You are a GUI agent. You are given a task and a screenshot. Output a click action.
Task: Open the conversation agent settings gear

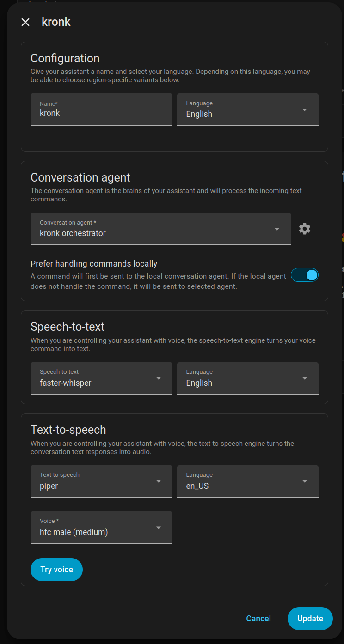click(x=304, y=228)
